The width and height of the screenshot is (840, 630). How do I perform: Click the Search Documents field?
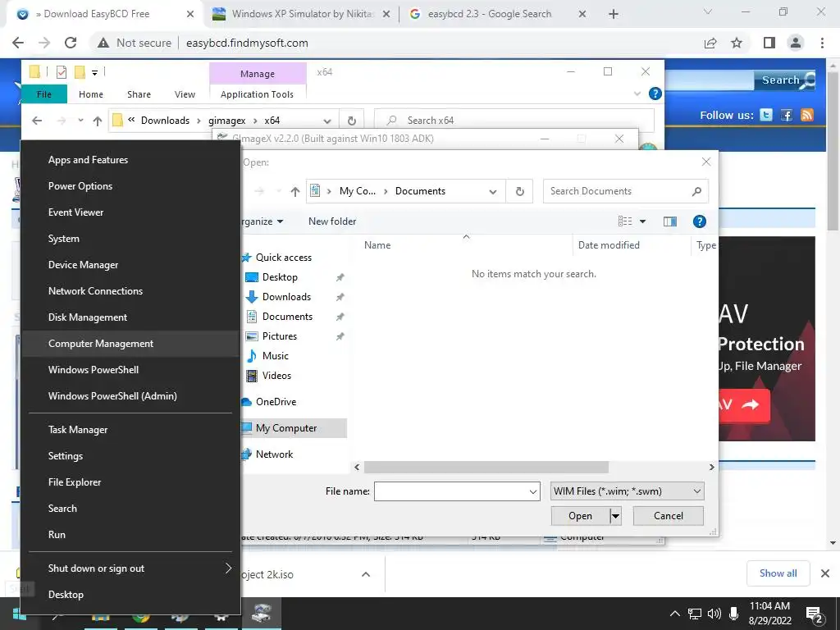[626, 191]
